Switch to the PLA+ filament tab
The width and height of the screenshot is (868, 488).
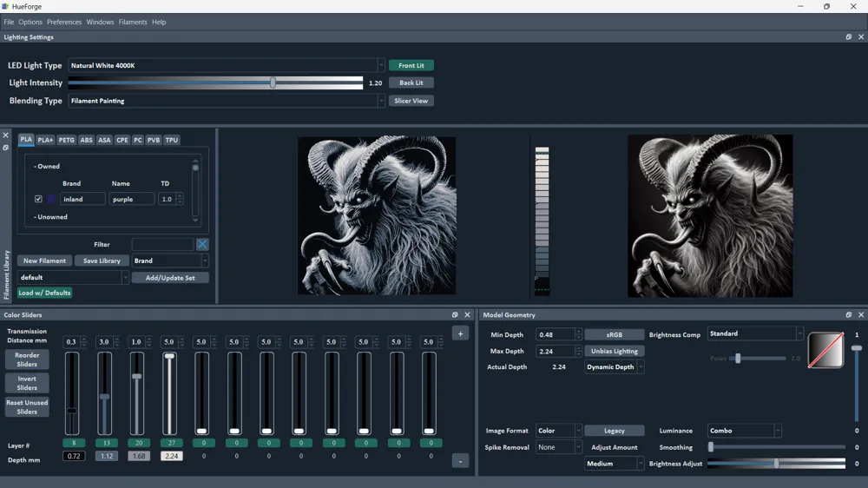[45, 140]
